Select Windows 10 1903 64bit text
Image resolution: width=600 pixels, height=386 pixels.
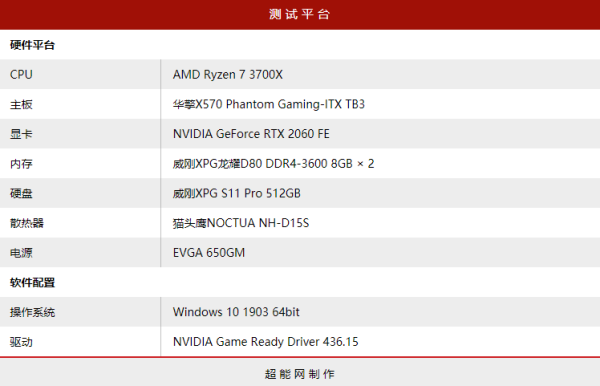coord(236,312)
